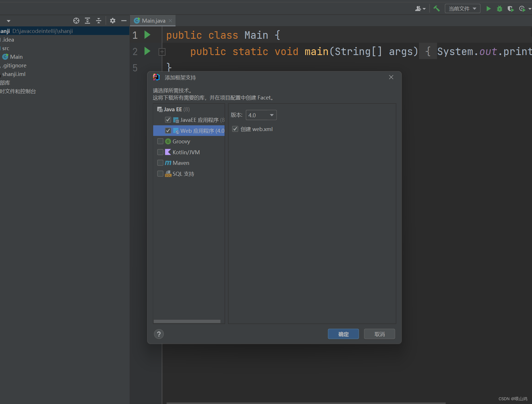The width and height of the screenshot is (532, 404).
Task: Open the project view dropdown arrow
Action: pos(8,21)
